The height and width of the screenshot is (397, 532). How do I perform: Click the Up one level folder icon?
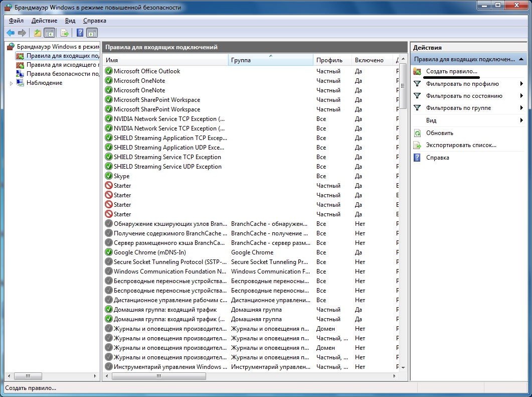pos(37,33)
